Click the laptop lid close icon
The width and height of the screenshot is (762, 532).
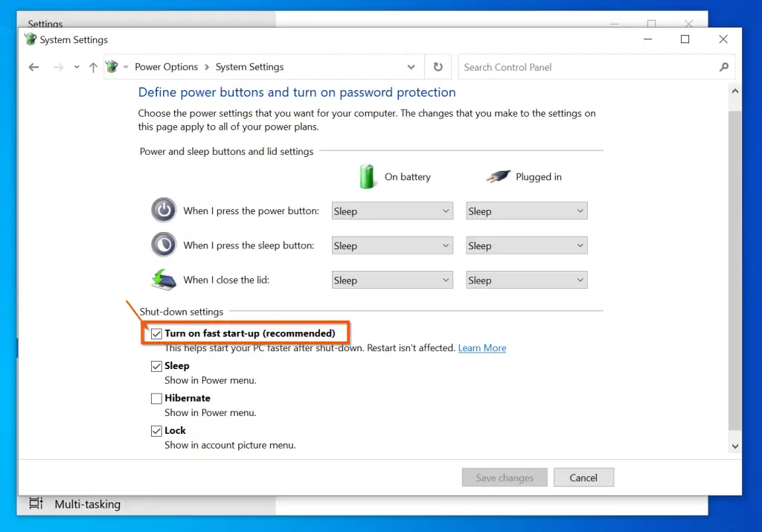point(164,280)
